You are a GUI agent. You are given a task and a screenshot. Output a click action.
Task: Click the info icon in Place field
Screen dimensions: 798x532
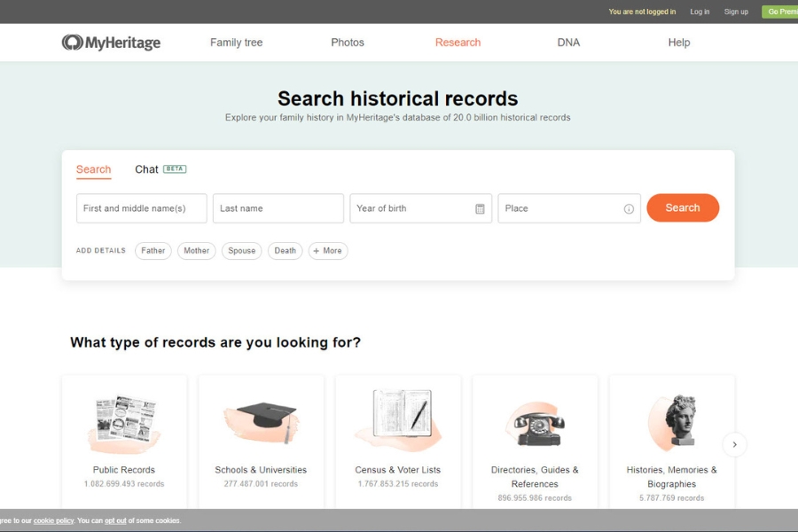tap(629, 208)
